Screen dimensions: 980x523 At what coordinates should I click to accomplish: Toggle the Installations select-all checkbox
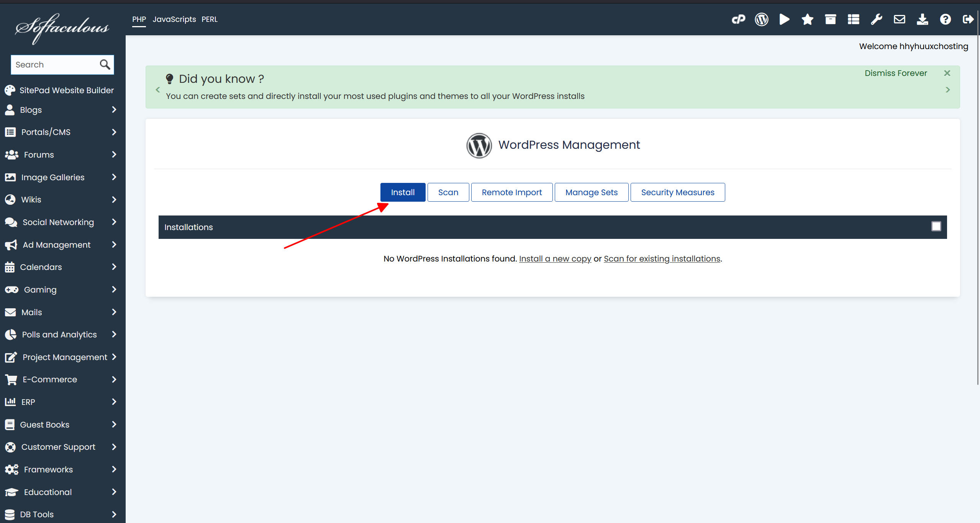pyautogui.click(x=936, y=227)
